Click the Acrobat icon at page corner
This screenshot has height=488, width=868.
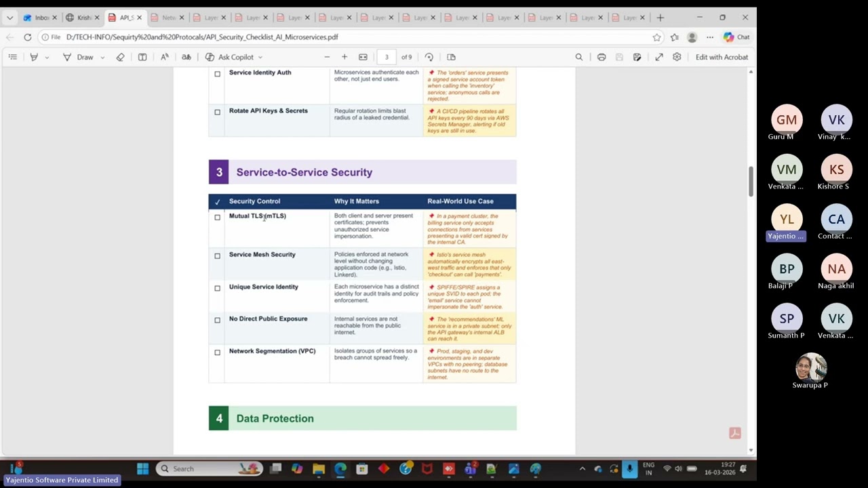[x=735, y=433]
